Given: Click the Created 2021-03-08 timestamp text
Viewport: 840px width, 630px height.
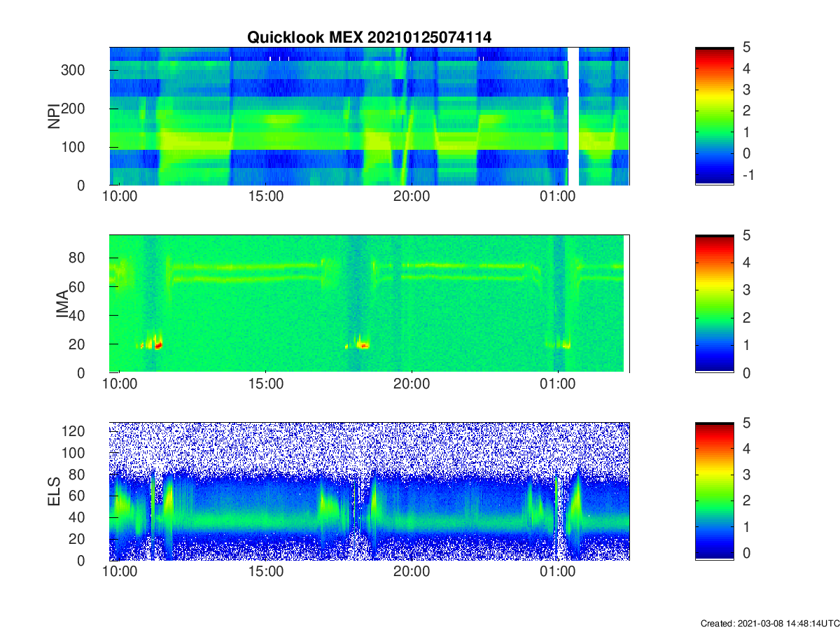Looking at the screenshot, I should [770, 623].
